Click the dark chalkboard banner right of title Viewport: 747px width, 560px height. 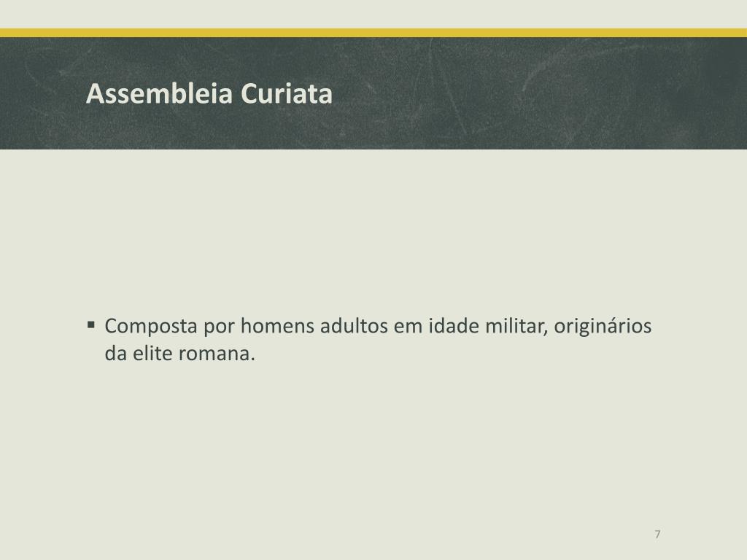(538, 93)
